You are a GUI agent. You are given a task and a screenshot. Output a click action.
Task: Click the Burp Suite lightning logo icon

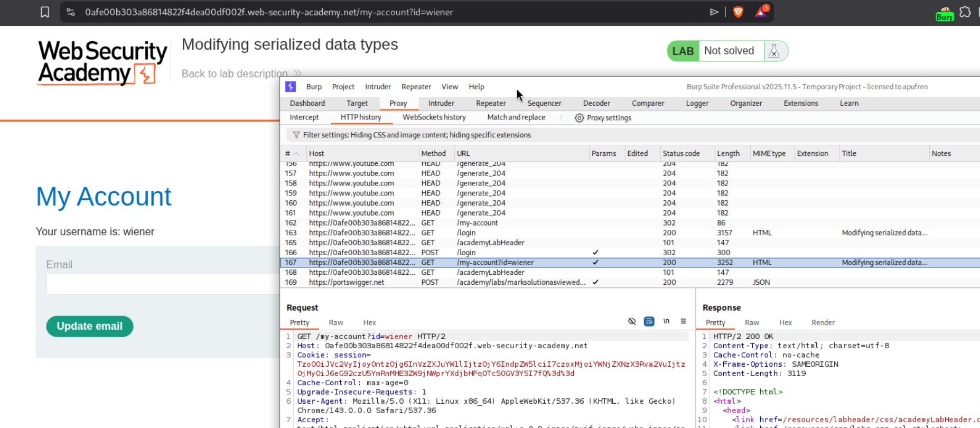pos(291,87)
